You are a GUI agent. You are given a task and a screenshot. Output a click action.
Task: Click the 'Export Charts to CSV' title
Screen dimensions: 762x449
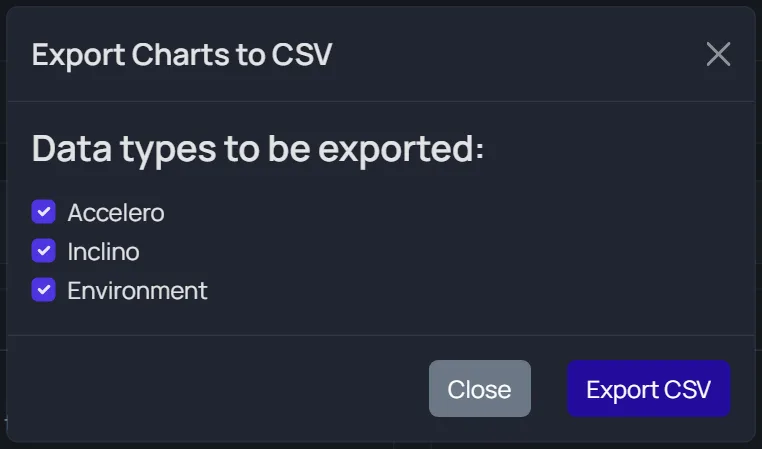[182, 54]
